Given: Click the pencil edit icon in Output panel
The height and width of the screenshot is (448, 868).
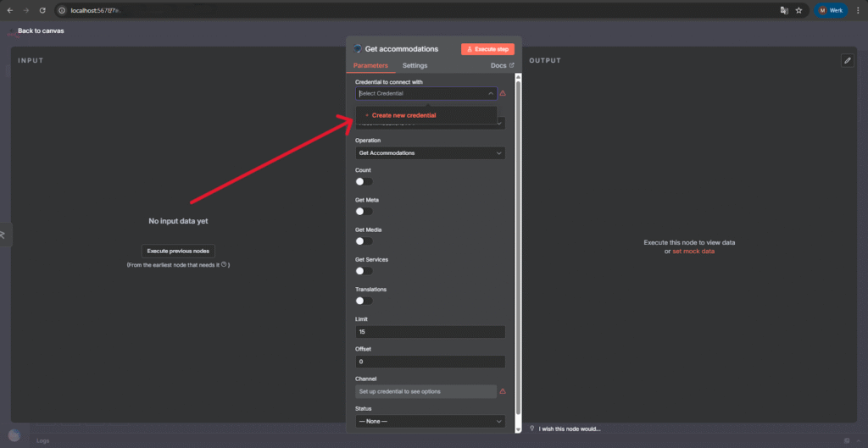Looking at the screenshot, I should (847, 60).
